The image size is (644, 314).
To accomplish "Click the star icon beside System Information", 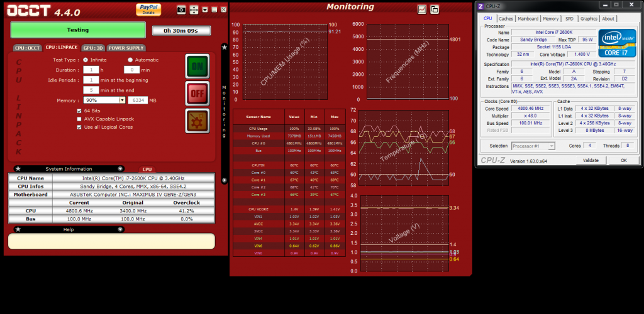I will click(x=18, y=169).
